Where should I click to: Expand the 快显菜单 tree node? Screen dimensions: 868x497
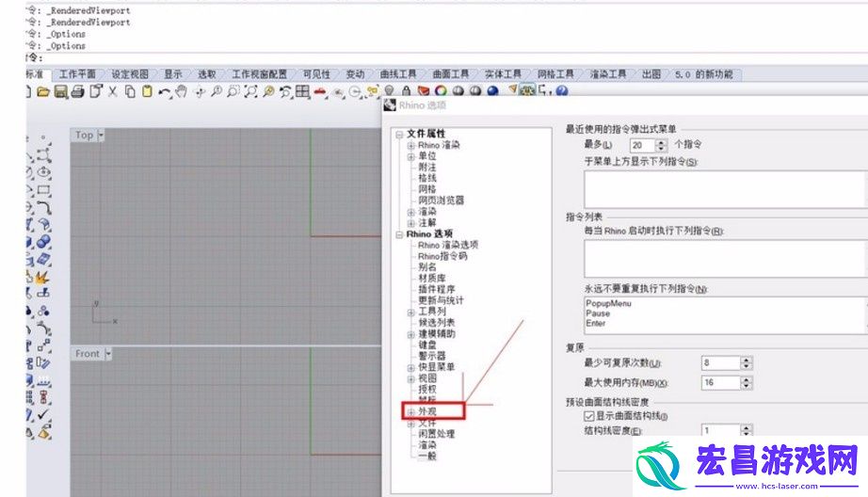pyautogui.click(x=410, y=367)
